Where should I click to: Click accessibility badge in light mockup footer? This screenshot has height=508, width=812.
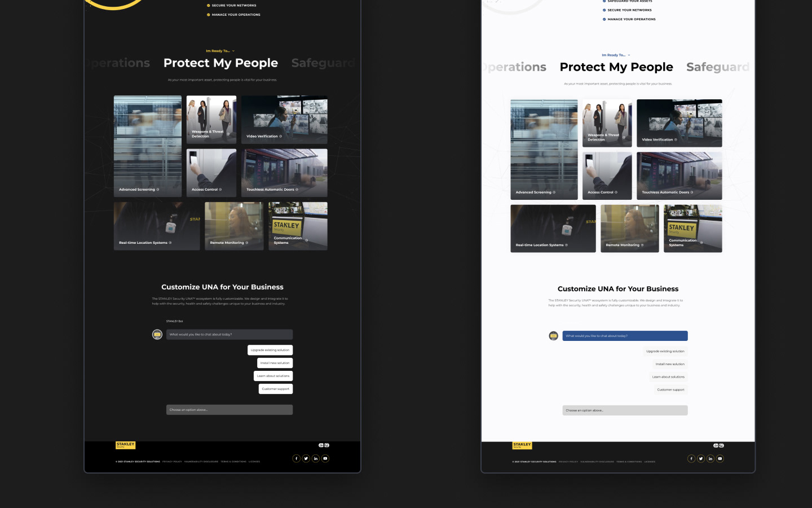pyautogui.click(x=718, y=445)
